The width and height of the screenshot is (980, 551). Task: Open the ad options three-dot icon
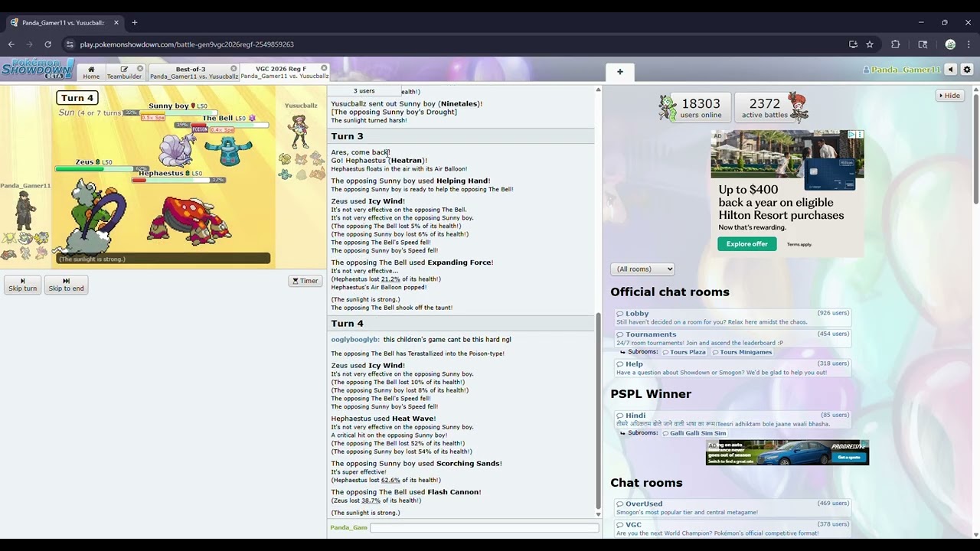860,135
